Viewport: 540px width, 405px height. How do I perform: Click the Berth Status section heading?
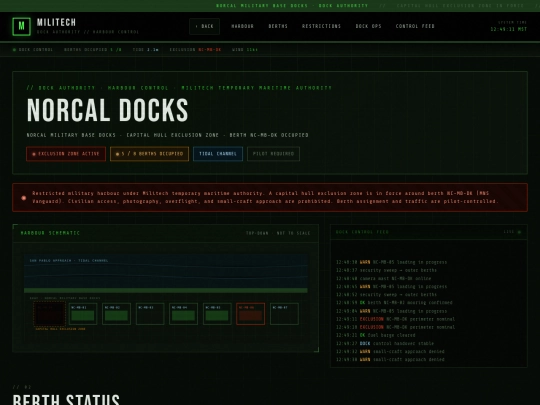coord(66,400)
